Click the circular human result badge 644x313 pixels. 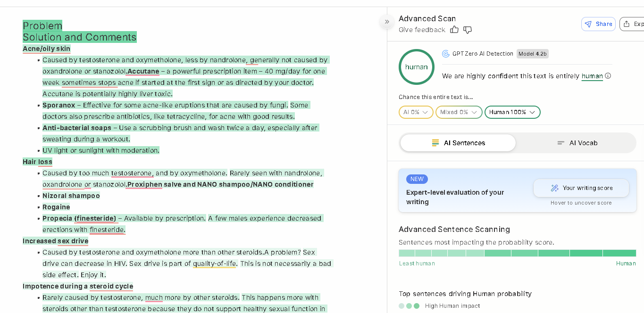pos(416,67)
